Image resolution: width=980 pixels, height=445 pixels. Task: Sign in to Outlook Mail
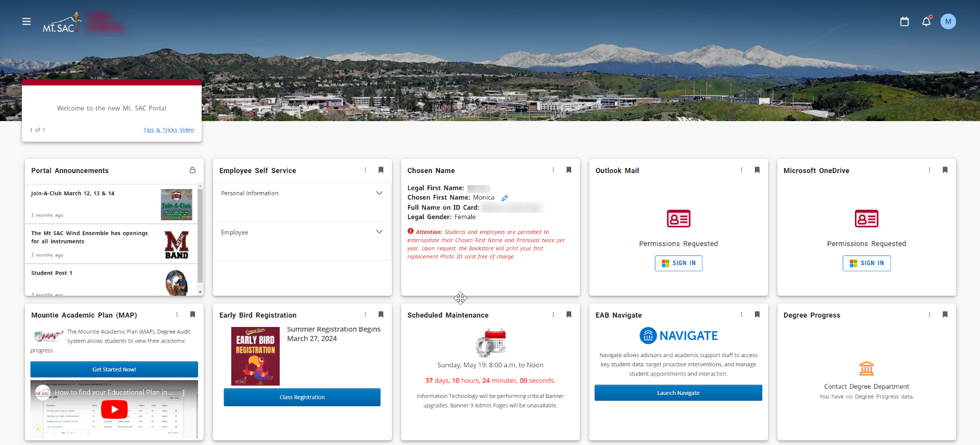click(678, 263)
